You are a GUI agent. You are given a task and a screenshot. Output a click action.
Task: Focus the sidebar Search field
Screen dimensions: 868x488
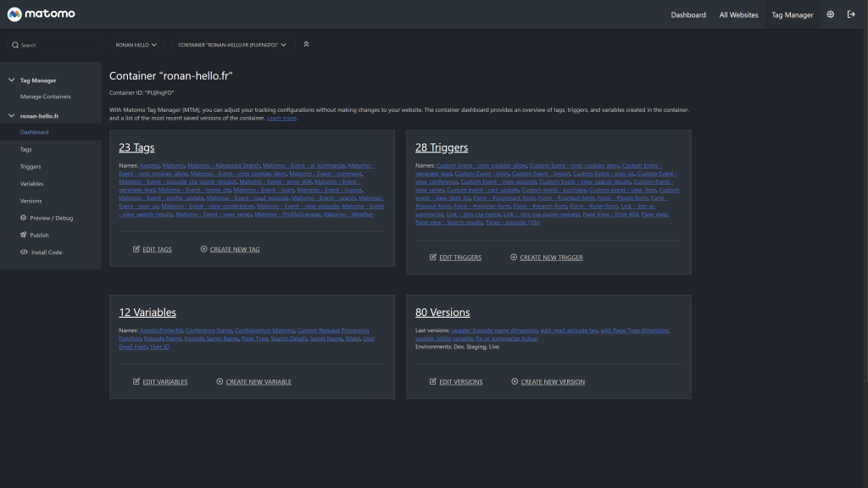point(55,45)
